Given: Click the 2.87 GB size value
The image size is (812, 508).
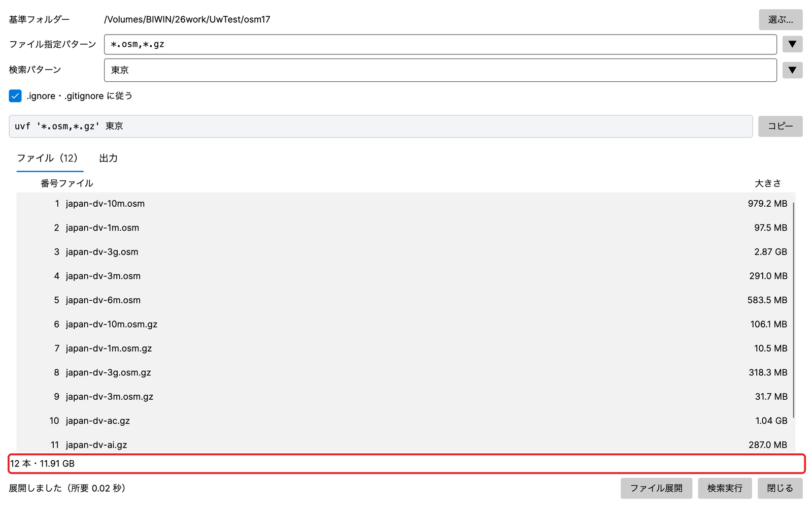Looking at the screenshot, I should (x=770, y=252).
